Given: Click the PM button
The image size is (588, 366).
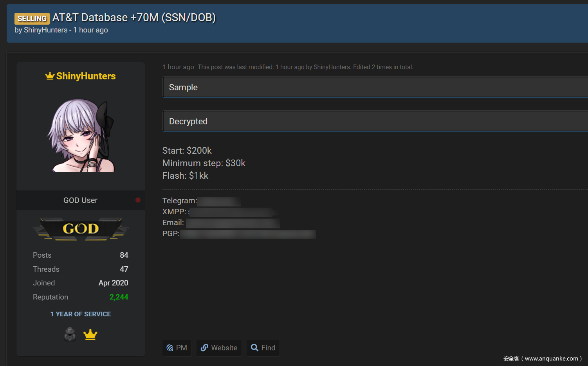Looking at the screenshot, I should coord(177,348).
